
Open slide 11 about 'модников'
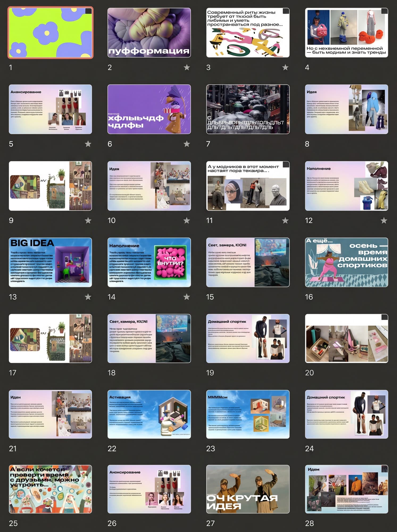pos(248,186)
